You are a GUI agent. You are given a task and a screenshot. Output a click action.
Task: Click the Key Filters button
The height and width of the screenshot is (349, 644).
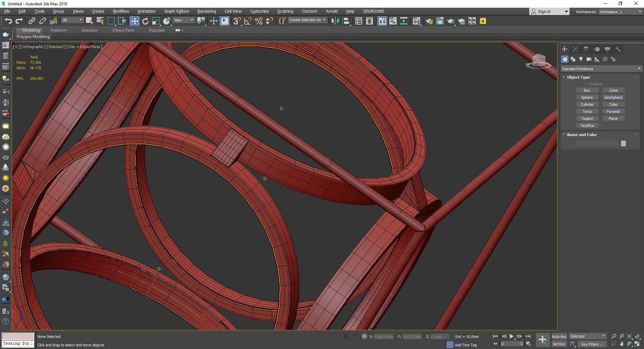(592, 344)
